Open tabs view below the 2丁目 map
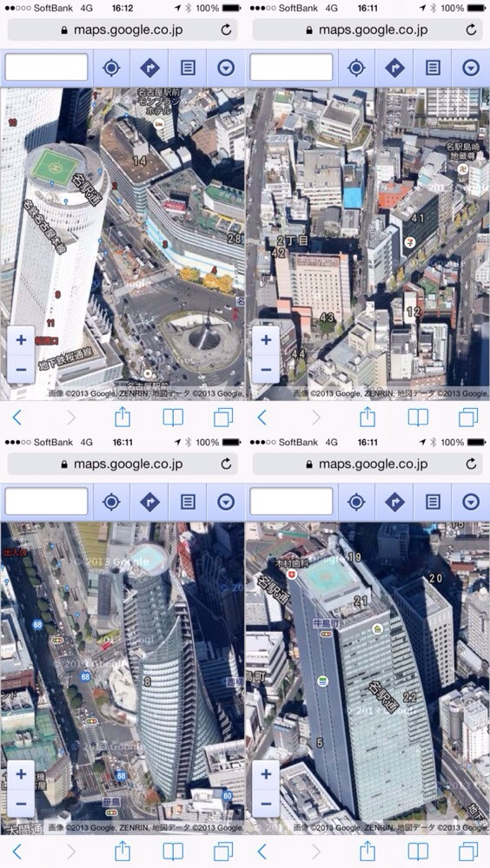This screenshot has height=868, width=490. (468, 418)
